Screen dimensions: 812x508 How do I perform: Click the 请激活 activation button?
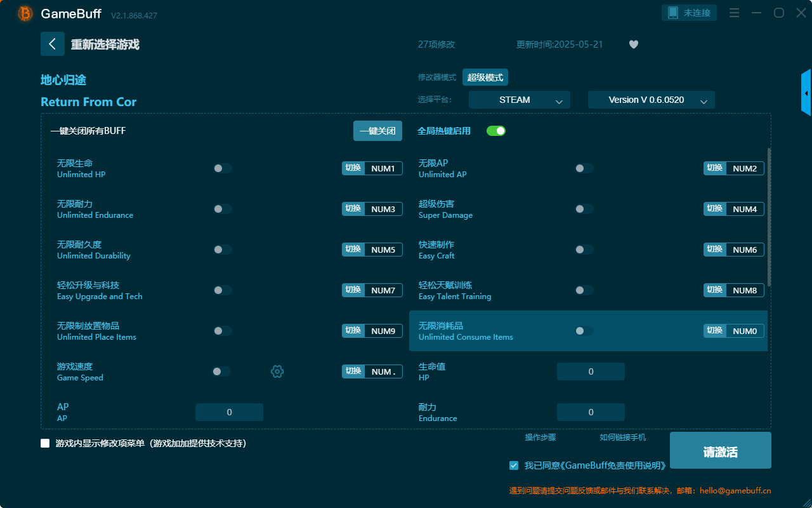720,450
